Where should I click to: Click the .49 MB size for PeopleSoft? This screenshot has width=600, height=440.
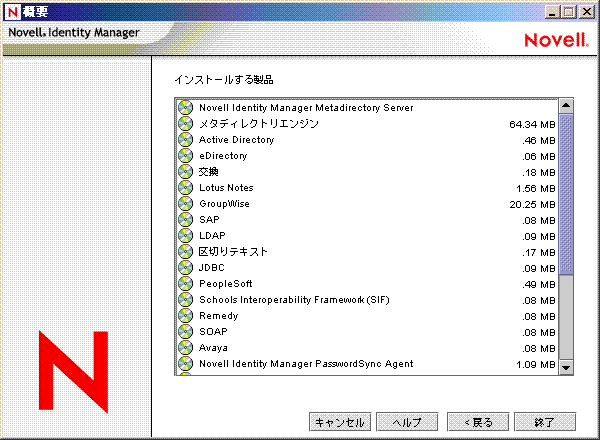(x=539, y=285)
